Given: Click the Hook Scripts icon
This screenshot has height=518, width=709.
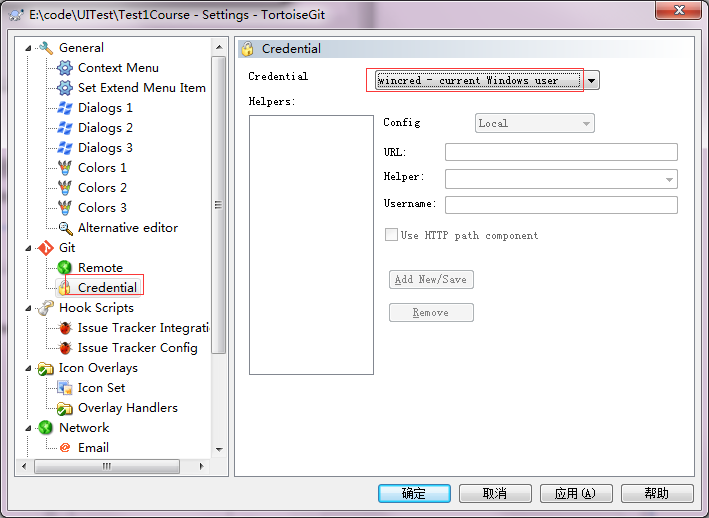Looking at the screenshot, I should [46, 308].
